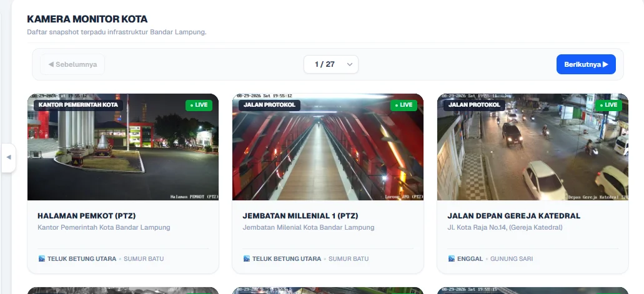
Task: Click the KAMERA MONITOR KOTA heading
Action: pyautogui.click(x=87, y=19)
